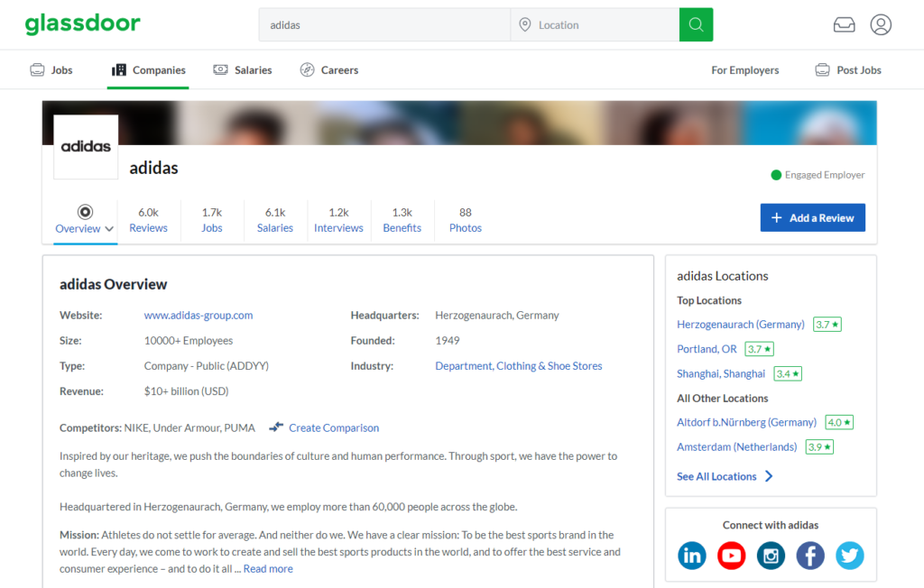Click the glassdoor logo

[82, 24]
